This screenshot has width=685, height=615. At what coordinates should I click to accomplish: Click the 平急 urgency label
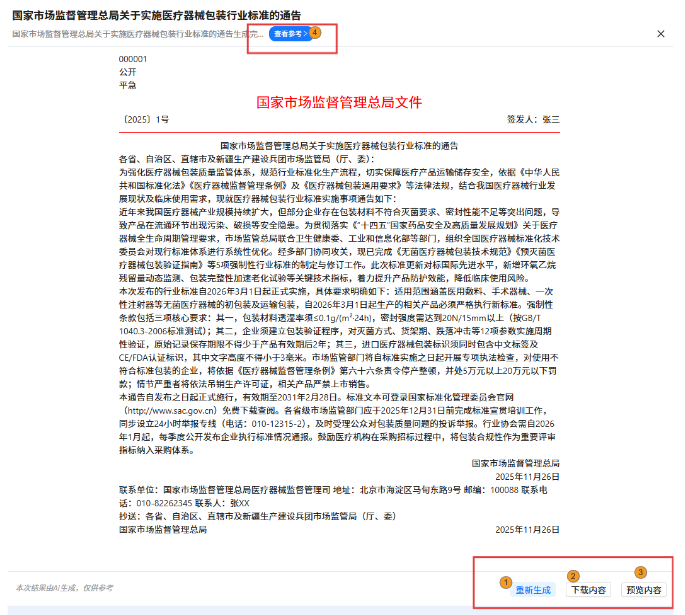[x=127, y=85]
